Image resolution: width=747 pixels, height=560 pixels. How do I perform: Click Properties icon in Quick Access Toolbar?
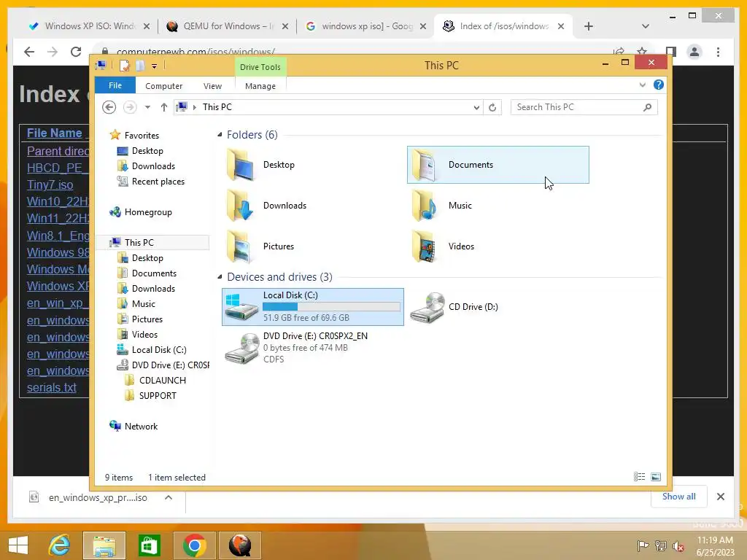[x=124, y=66]
